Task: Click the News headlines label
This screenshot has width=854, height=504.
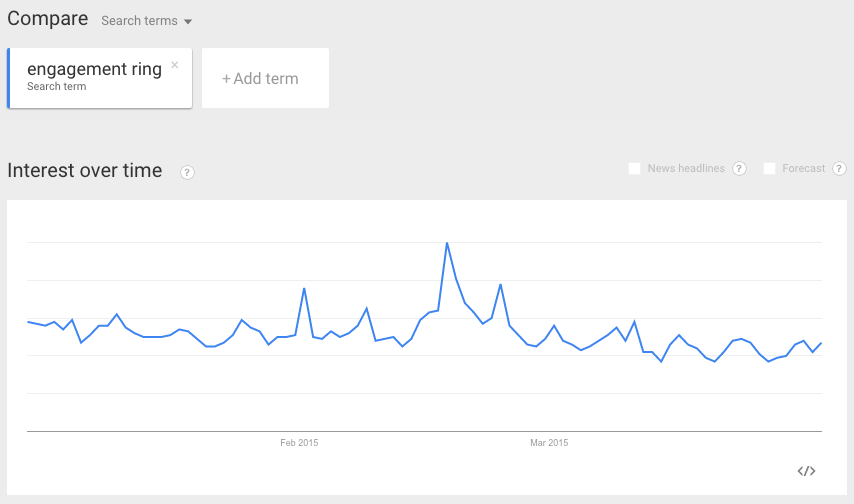Action: [x=686, y=168]
